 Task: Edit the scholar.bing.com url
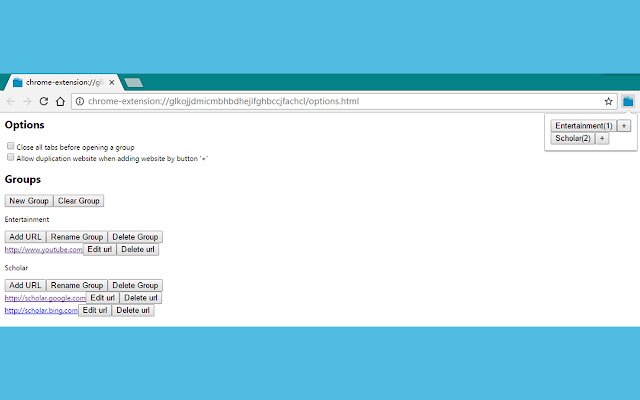click(x=95, y=311)
